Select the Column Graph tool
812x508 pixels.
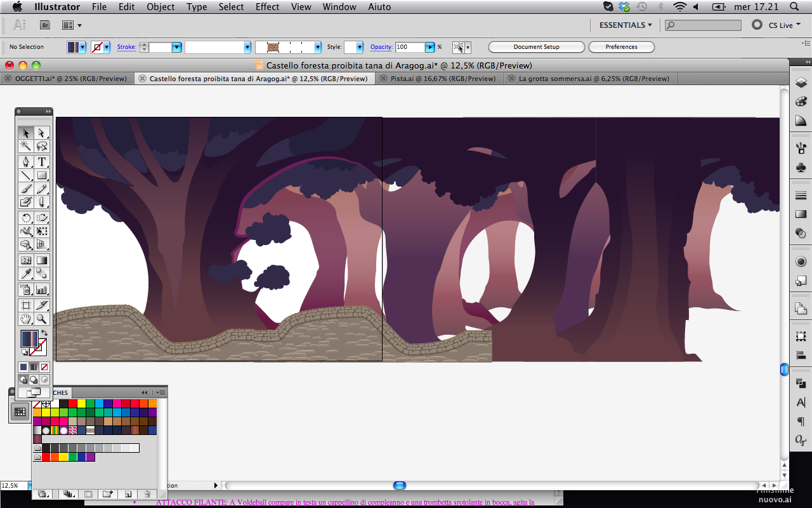[42, 290]
